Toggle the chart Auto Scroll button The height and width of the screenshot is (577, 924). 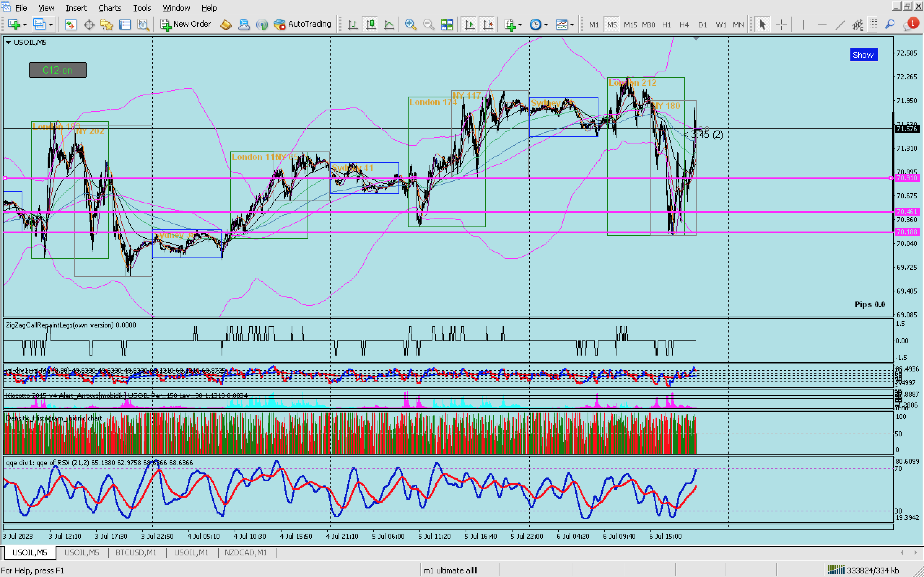[x=469, y=25]
